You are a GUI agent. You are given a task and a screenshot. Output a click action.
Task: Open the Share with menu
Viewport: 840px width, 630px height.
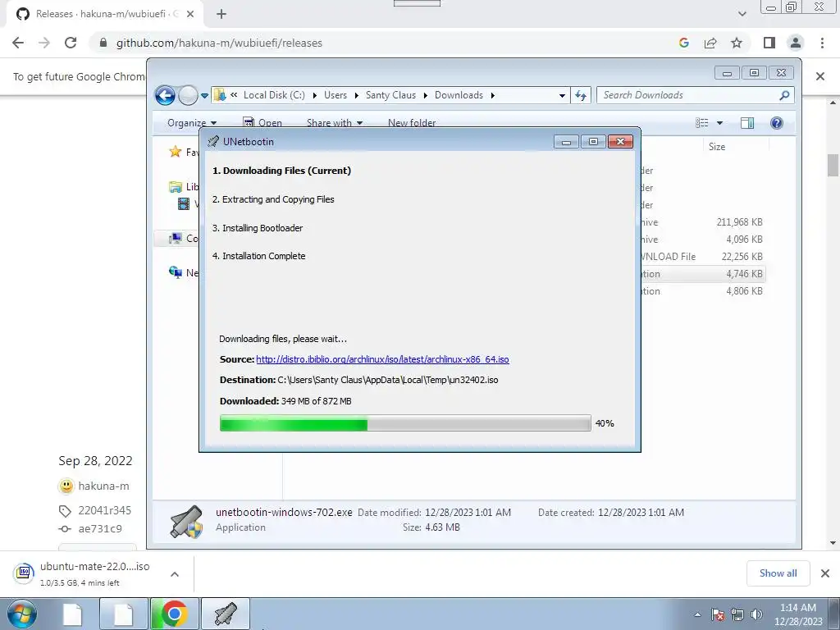pyautogui.click(x=335, y=123)
